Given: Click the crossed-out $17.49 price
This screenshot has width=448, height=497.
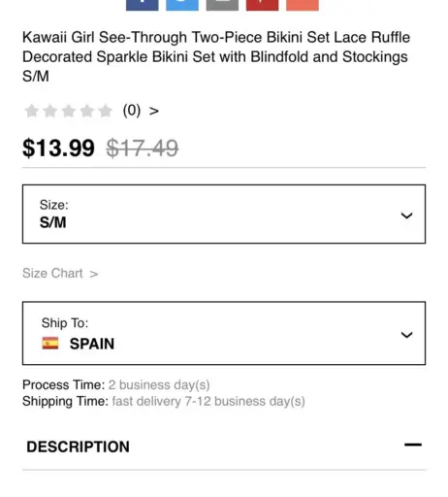Looking at the screenshot, I should coord(143,148).
